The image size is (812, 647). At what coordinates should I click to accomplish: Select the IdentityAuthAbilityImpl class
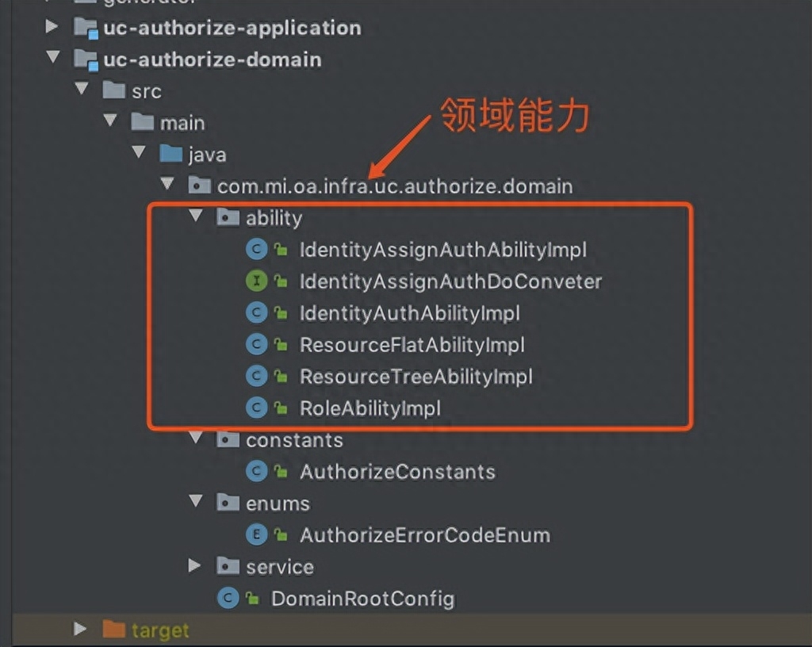[409, 313]
